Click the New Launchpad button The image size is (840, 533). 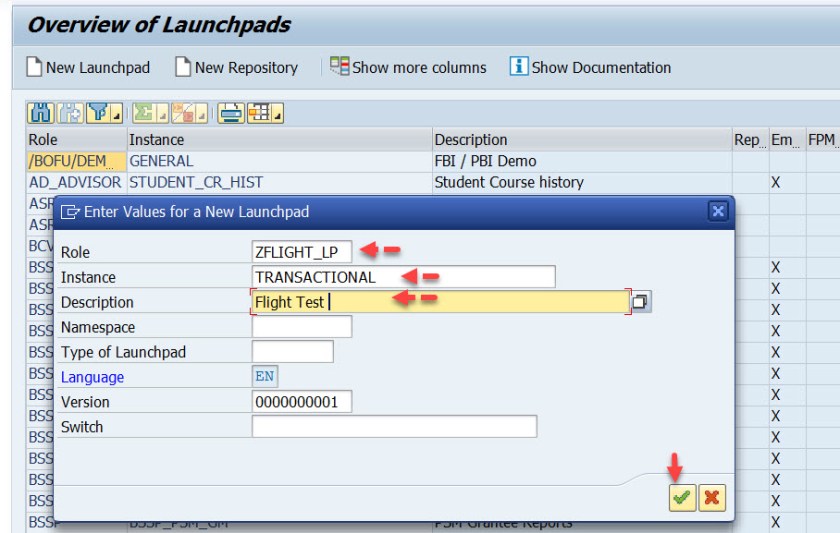(x=88, y=67)
